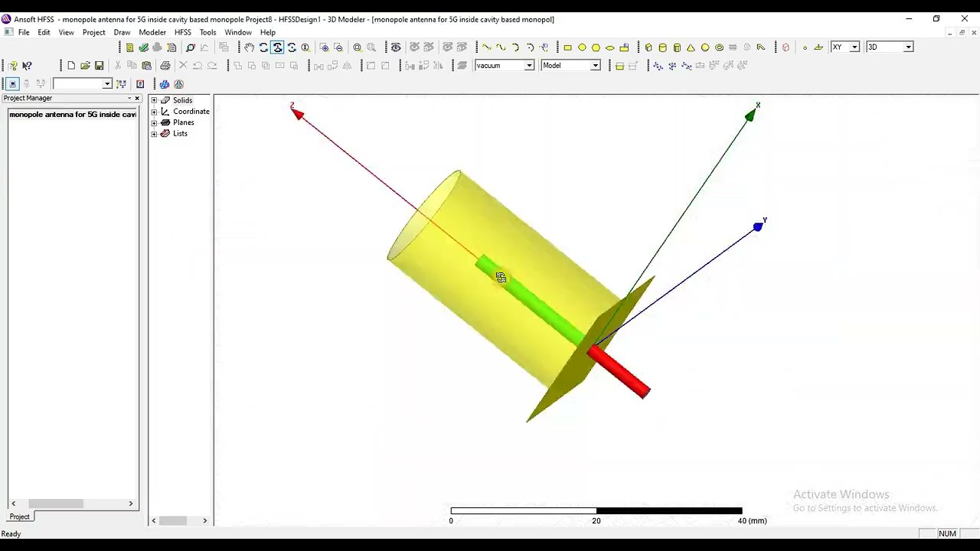The width and height of the screenshot is (980, 551).
Task: Open the Draw menu
Action: [x=122, y=32]
